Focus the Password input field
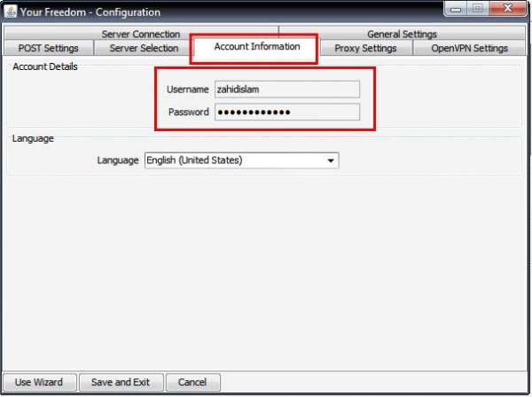 point(287,112)
